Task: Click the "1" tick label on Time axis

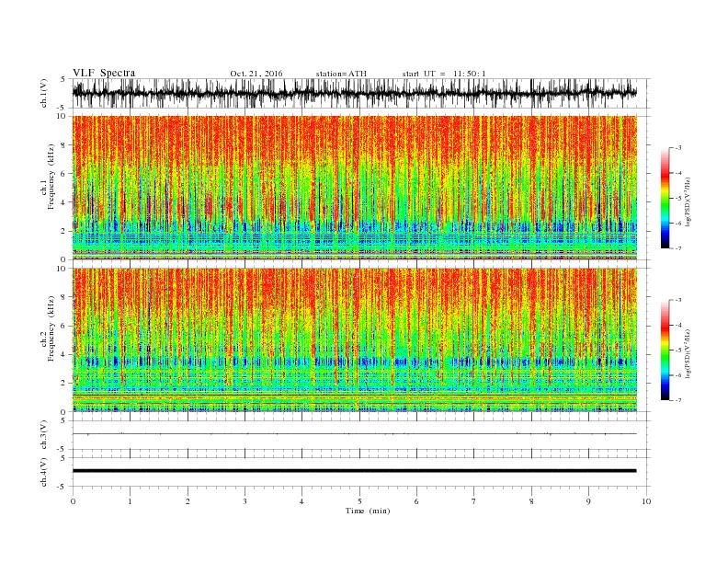Action: [131, 501]
